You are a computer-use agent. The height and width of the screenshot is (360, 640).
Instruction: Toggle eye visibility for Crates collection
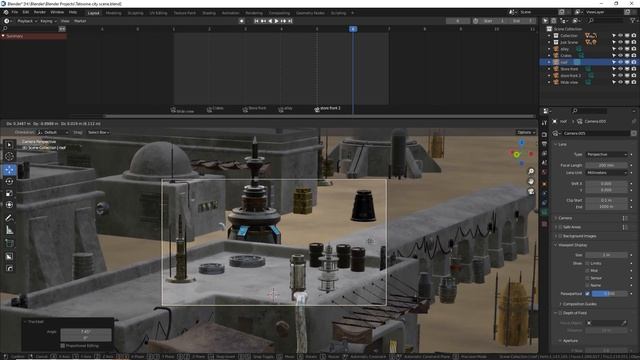[620, 56]
